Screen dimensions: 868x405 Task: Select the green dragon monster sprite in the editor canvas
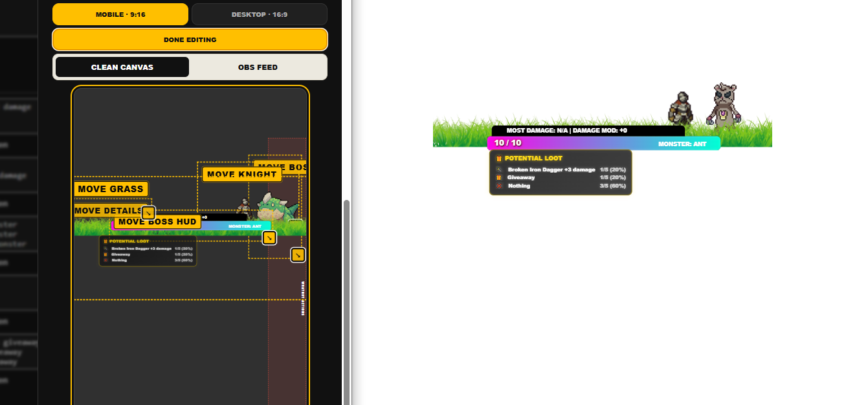278,207
